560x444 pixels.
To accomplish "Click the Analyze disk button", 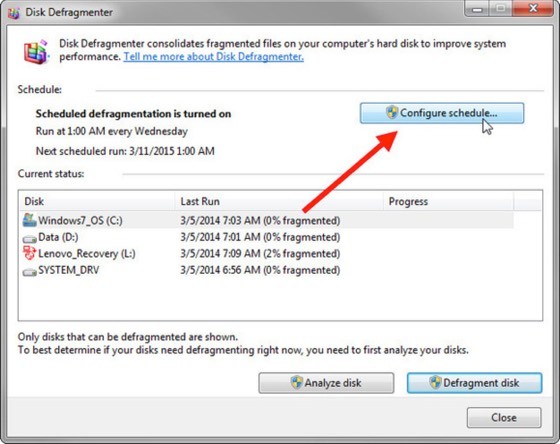I will (326, 383).
